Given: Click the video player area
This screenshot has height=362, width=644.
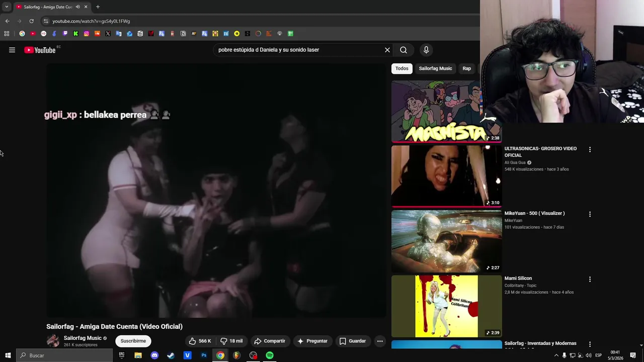Looking at the screenshot, I should (216, 191).
